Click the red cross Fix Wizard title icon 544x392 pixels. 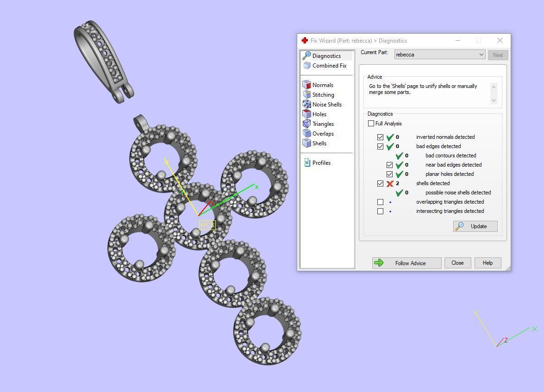point(305,41)
